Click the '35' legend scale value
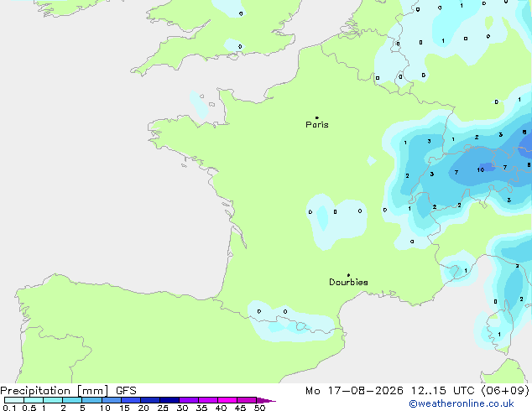Screen dimensions: 532x411 pos(201,408)
